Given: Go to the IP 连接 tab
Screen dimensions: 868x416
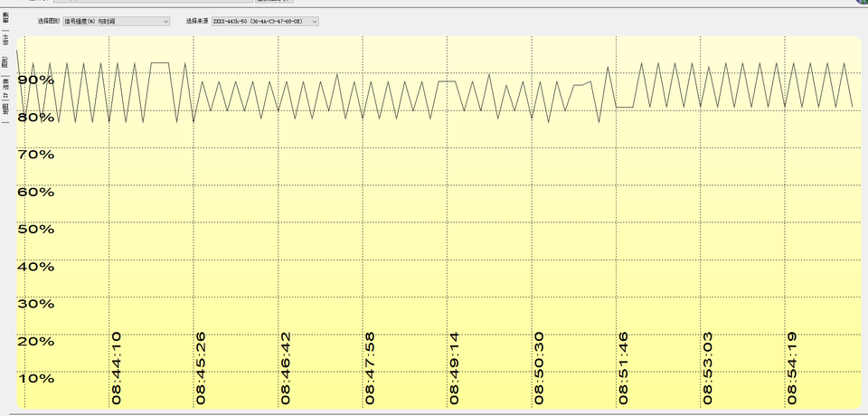Looking at the screenshot, I should tap(5, 85).
